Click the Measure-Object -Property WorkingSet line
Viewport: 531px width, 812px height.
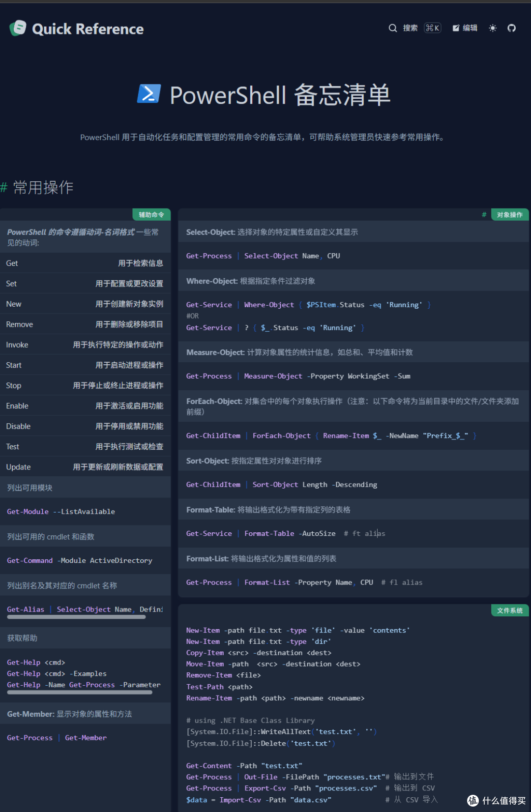(298, 376)
